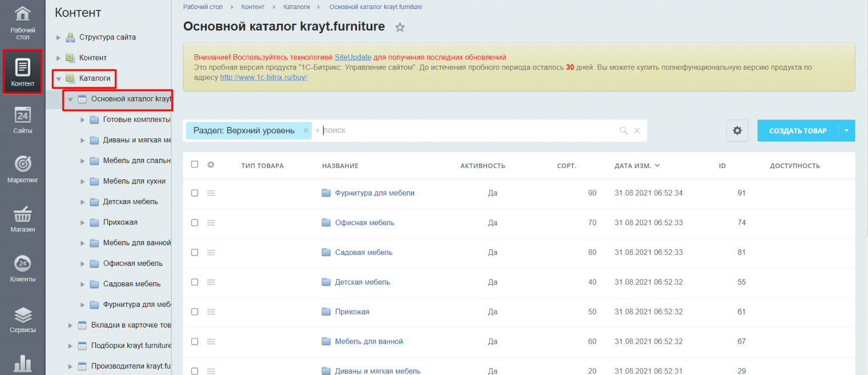This screenshot has width=868, height=375.
Task: Open the Контент section in left sidebar
Action: (x=23, y=71)
